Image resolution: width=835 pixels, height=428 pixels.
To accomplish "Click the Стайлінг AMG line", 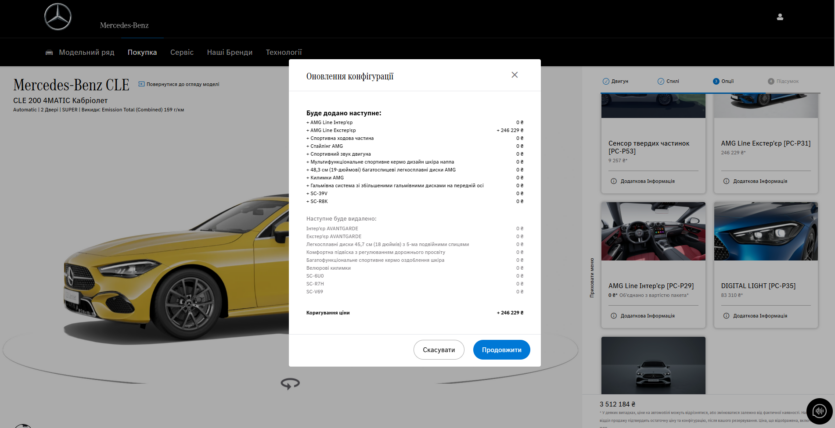I will 415,146.
